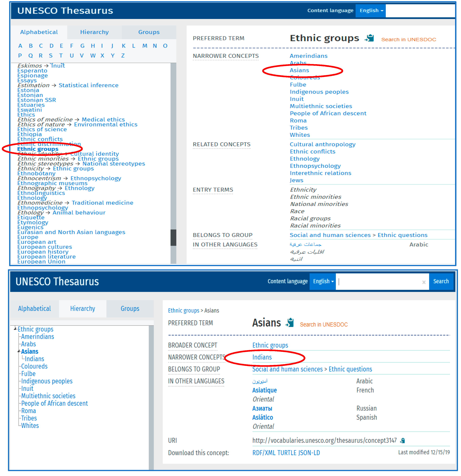Click in the lower search input field
Viewport: 461px width, 476px height.
[379, 282]
